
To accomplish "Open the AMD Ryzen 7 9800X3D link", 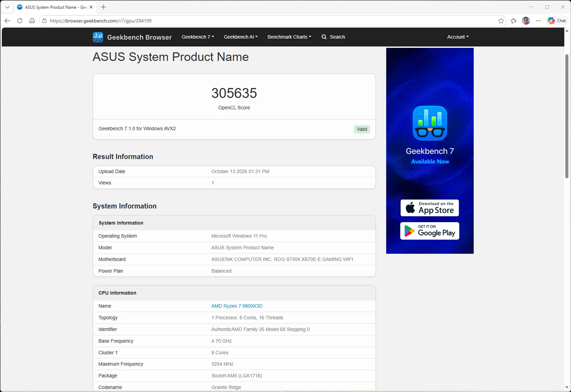I will (237, 306).
